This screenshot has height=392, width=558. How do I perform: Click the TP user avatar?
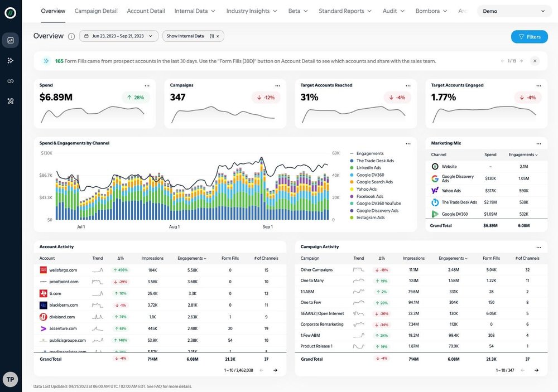(x=10, y=379)
